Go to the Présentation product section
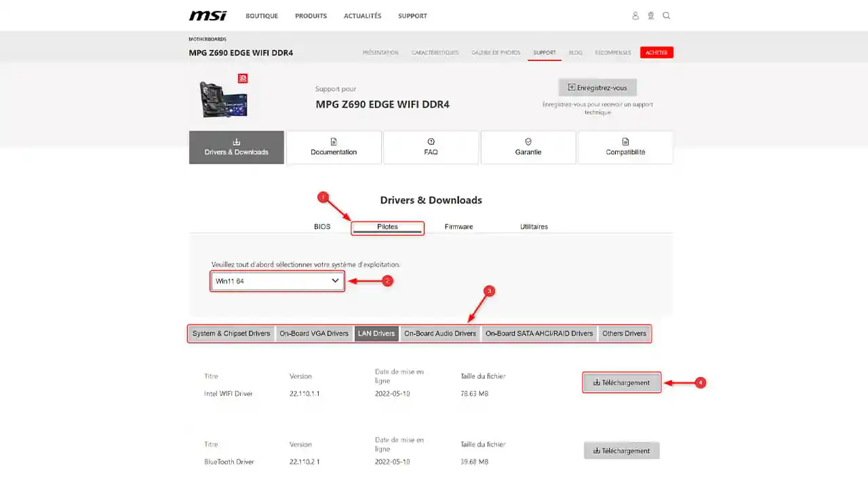Viewport: 868px width, 488px height. (380, 52)
